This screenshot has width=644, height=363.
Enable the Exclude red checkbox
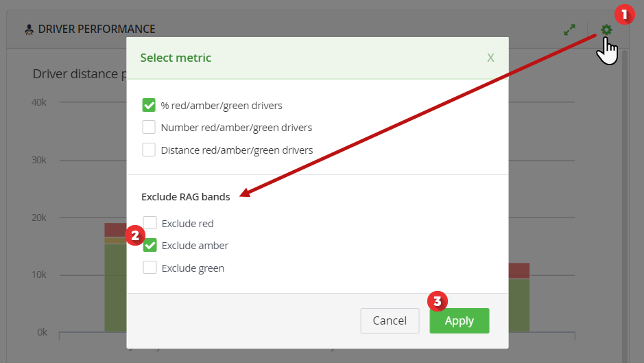pos(150,223)
